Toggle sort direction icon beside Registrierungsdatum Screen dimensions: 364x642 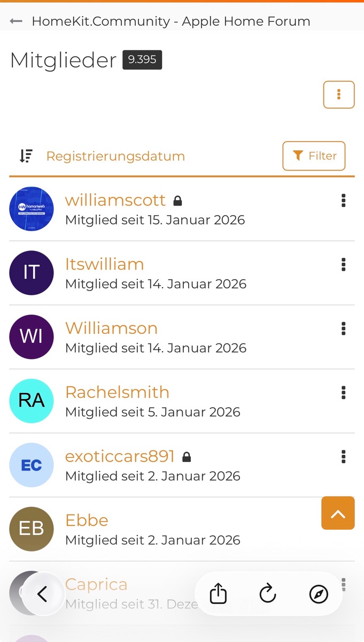(x=26, y=156)
